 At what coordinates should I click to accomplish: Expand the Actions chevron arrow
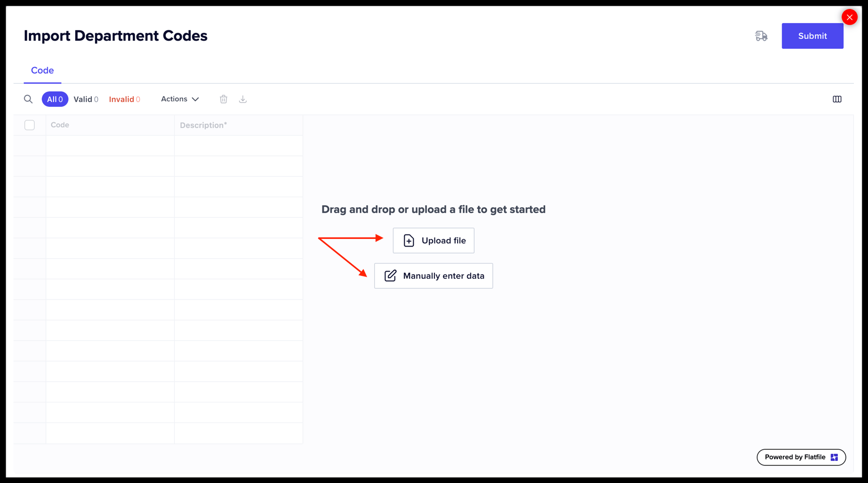[195, 99]
